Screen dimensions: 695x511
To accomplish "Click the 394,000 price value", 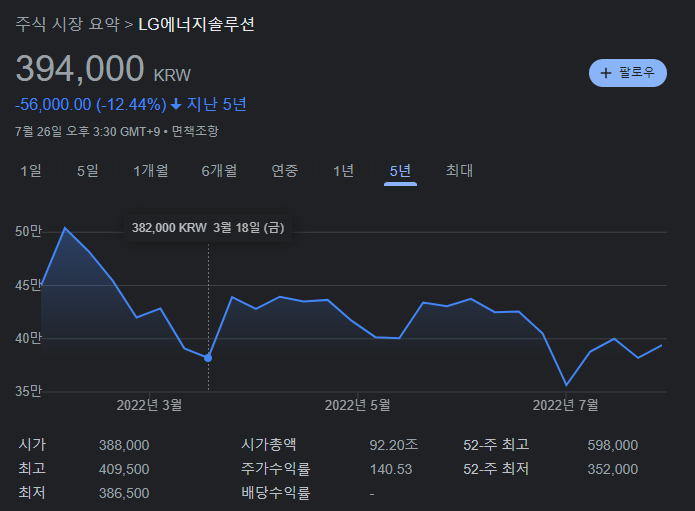I will 80,69.
